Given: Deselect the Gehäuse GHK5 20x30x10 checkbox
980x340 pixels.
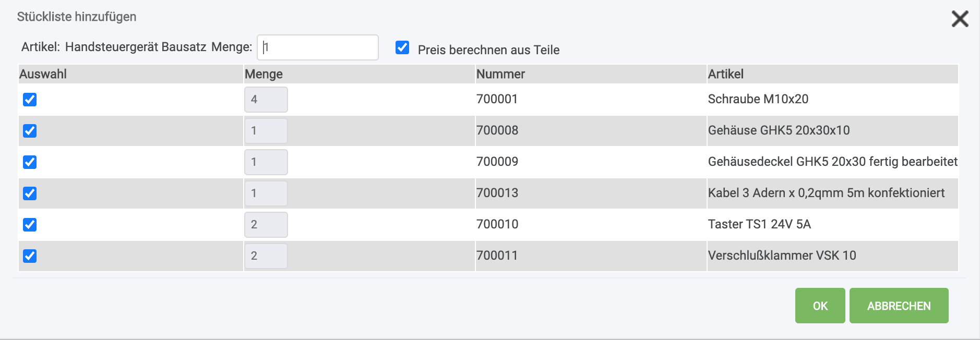Looking at the screenshot, I should (x=30, y=131).
